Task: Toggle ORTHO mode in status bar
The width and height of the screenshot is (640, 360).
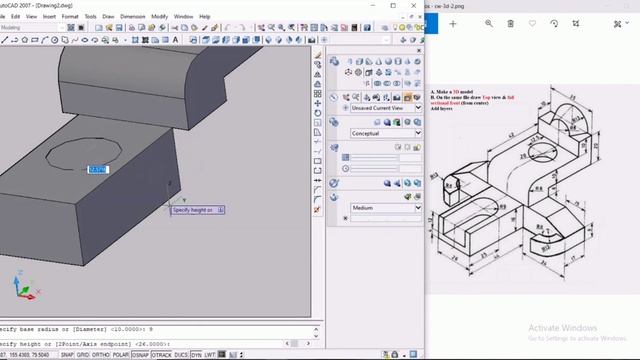Action: point(100,355)
